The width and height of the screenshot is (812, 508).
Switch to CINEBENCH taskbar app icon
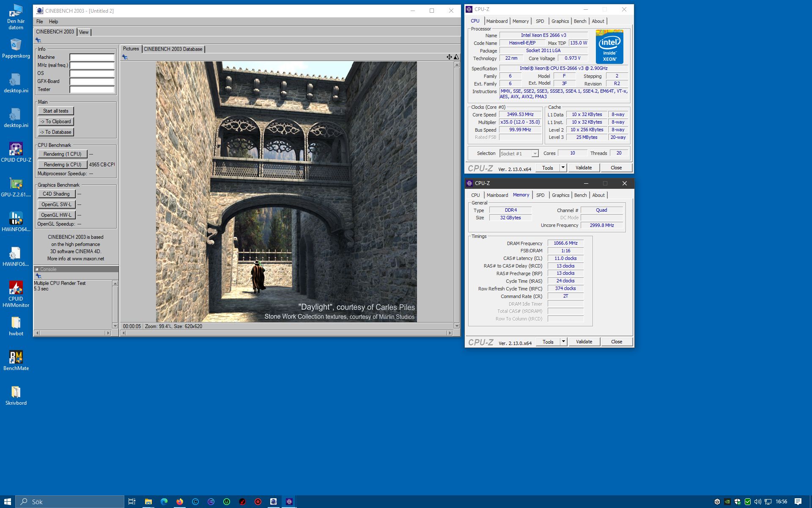tap(274, 502)
